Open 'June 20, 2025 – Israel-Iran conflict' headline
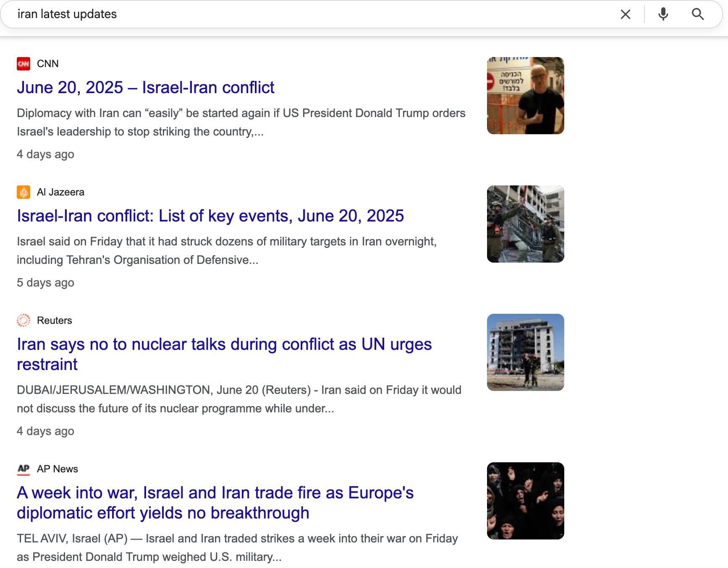Screen dimensions: 728x568 [145, 88]
